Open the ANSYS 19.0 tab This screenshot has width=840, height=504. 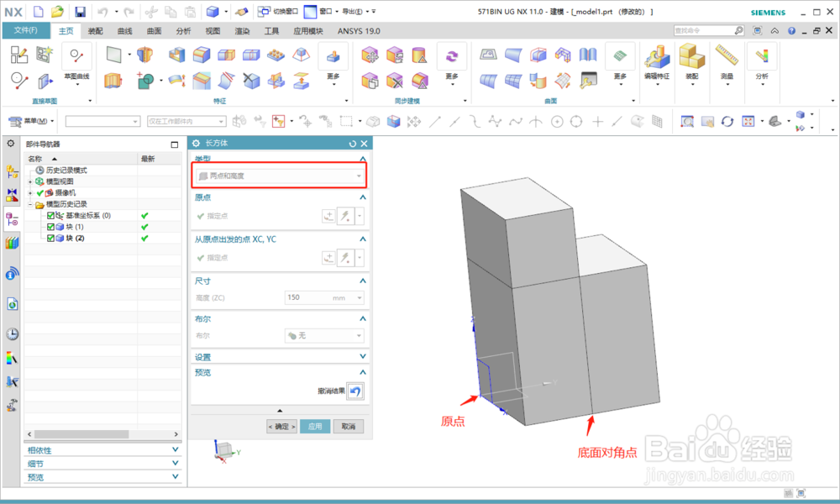(359, 31)
